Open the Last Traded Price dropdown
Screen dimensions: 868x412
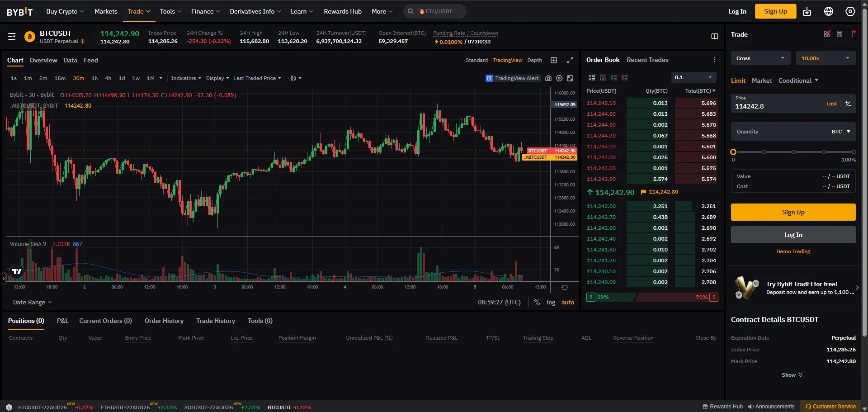[257, 78]
